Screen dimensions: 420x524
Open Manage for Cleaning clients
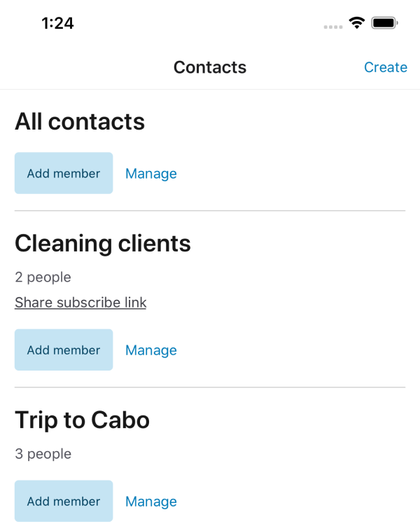(150, 350)
